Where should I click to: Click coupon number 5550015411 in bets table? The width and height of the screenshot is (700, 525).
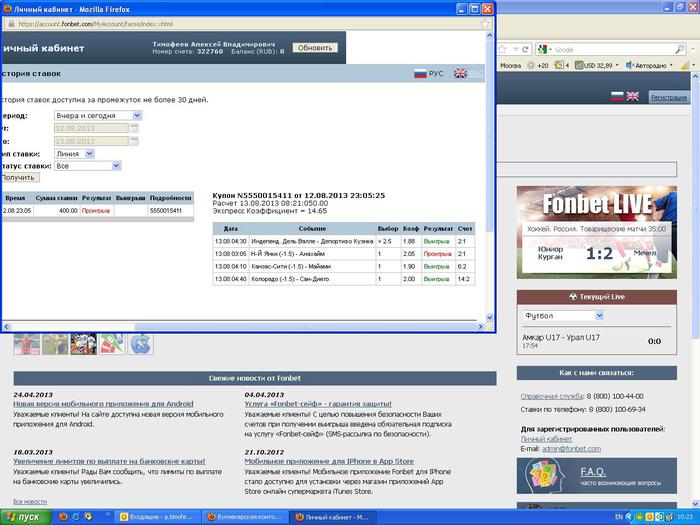coord(166,210)
